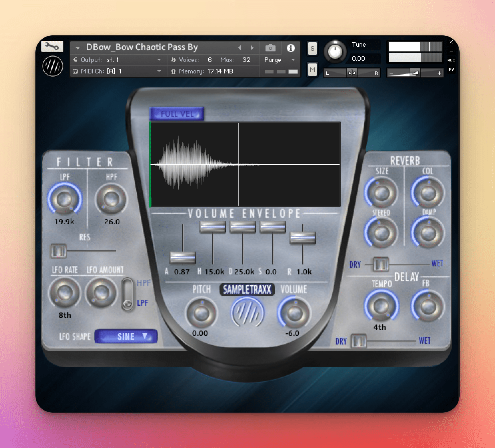Click the delay tempo value 4th
This screenshot has height=448, width=495.
pos(380,327)
